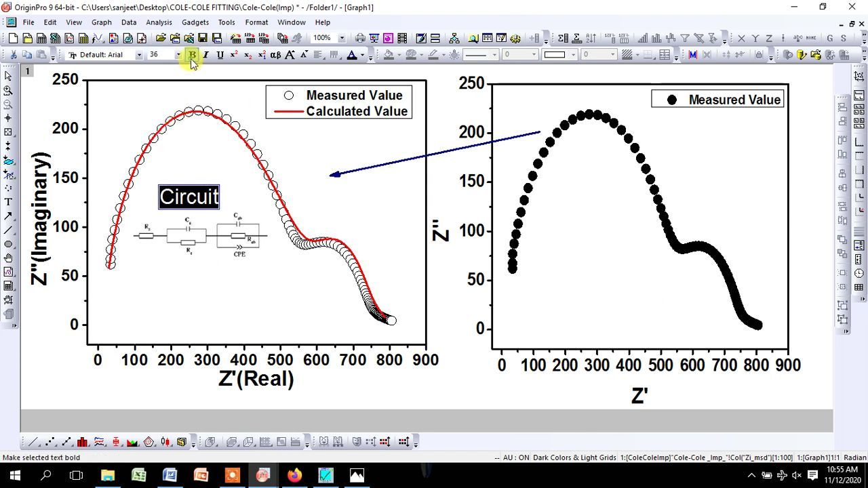Viewport: 868px width, 488px height.
Task: Toggle Greek symbols formatting
Action: tap(275, 55)
